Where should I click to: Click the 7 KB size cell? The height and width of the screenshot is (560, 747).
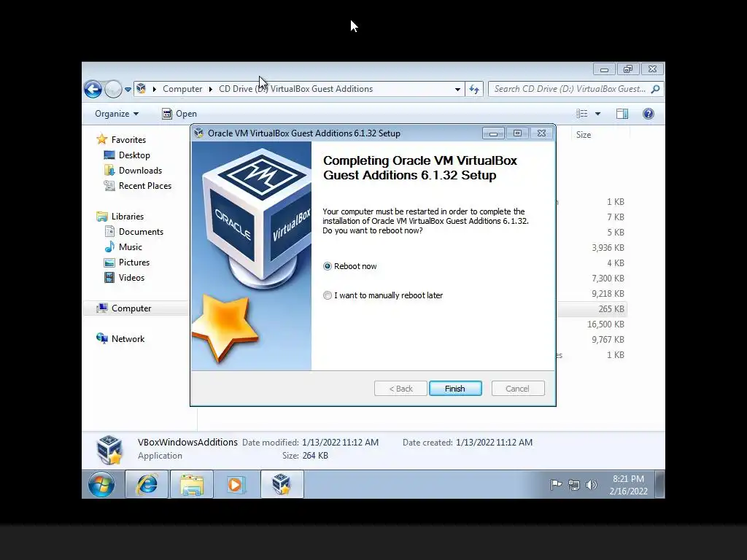pyautogui.click(x=616, y=217)
